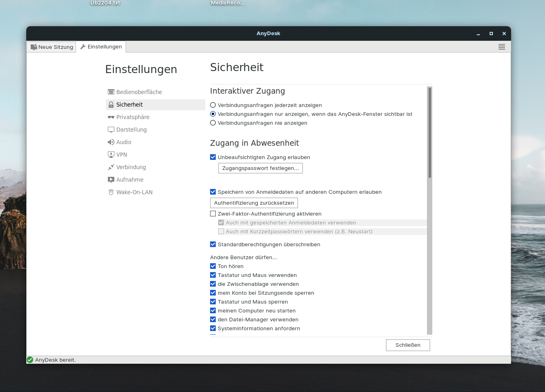Uncheck 'Tastatur und Maus sperren'
Screen dimensions: 545x392
click(213, 302)
